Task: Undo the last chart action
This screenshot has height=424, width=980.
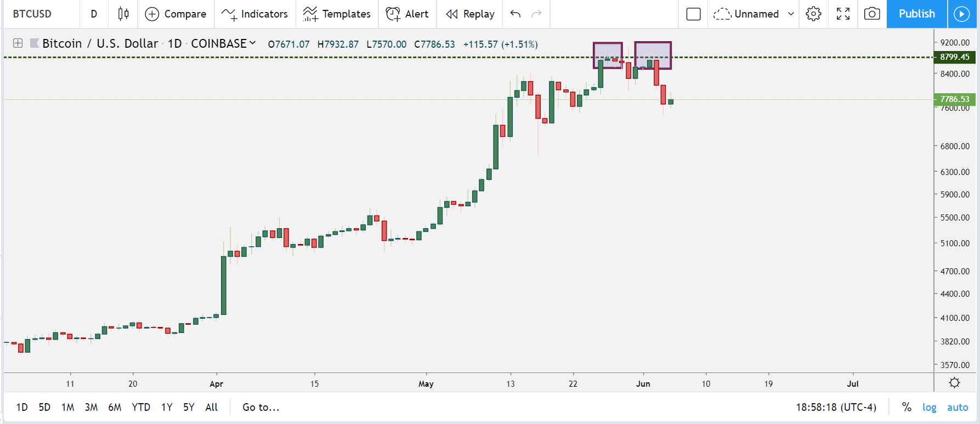Action: pos(515,14)
